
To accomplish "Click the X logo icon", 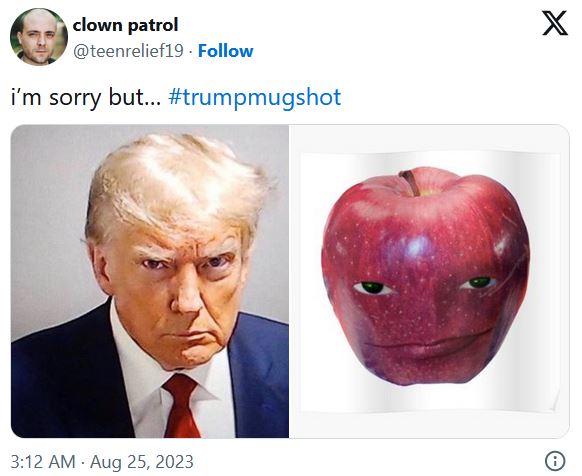I will click(555, 23).
